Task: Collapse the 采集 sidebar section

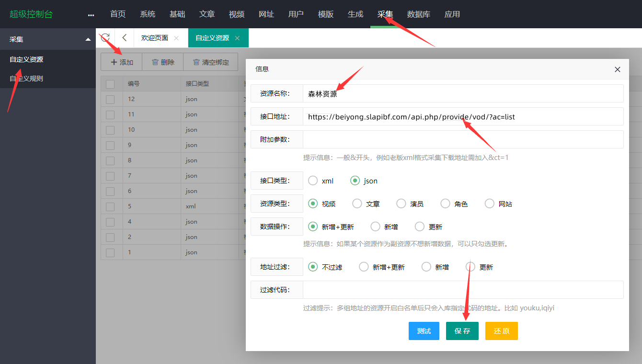Action: pyautogui.click(x=88, y=39)
